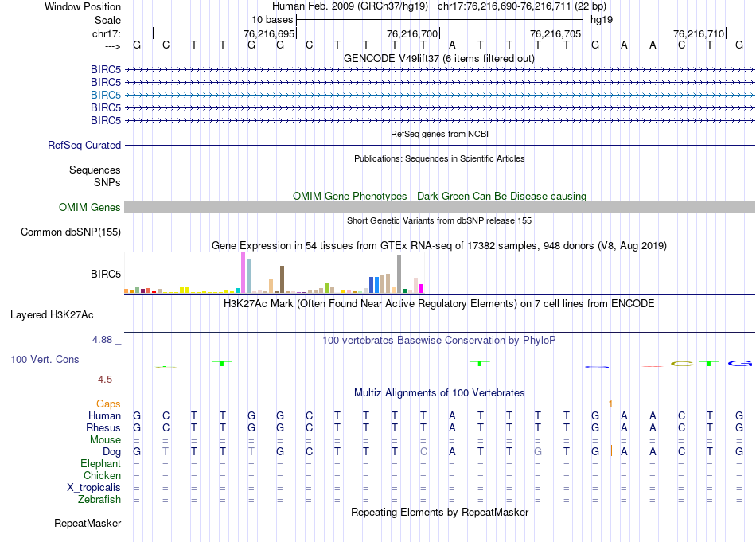
Task: Click the 4.88 PhyloP upper scale value
Action: pyautogui.click(x=102, y=340)
